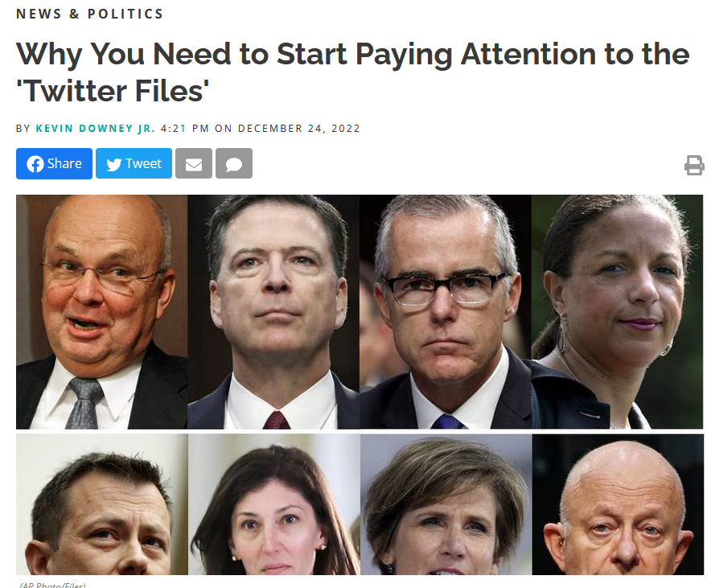Click photo of man with maroon tie
This screenshot has width=715, height=588.
tap(273, 312)
